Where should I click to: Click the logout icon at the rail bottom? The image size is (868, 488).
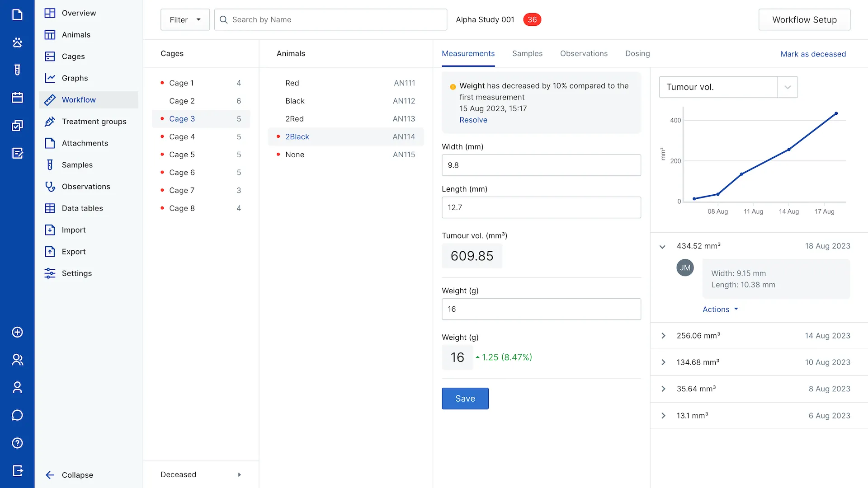pos(17,470)
